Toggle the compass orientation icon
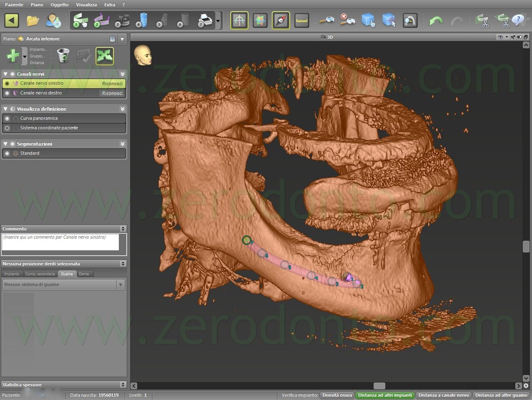The height and width of the screenshot is (400, 532). click(281, 20)
